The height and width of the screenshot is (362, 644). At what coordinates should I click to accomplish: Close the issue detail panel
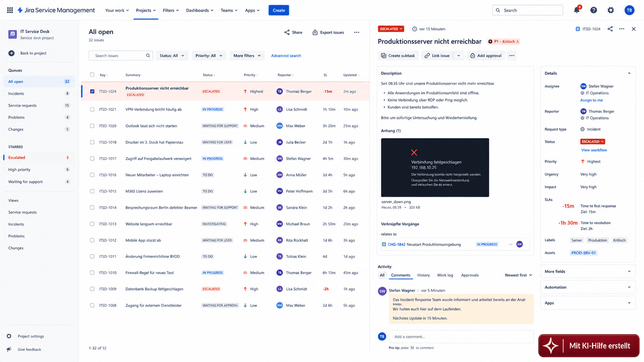pyautogui.click(x=634, y=29)
